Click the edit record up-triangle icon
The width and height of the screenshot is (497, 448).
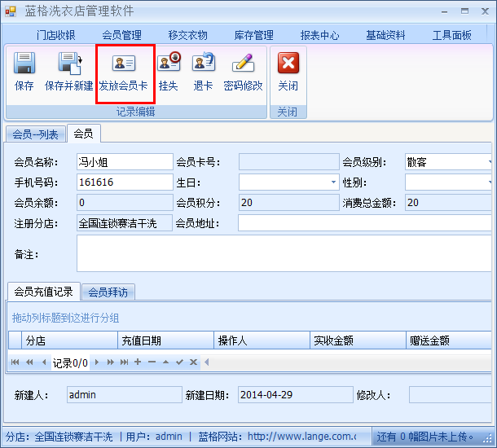point(165,362)
